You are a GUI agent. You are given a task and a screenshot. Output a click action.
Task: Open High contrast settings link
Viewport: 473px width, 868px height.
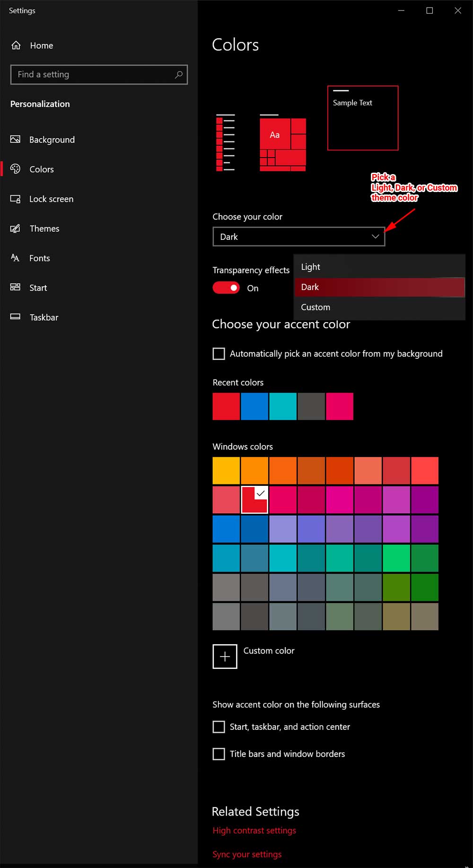pos(254,831)
